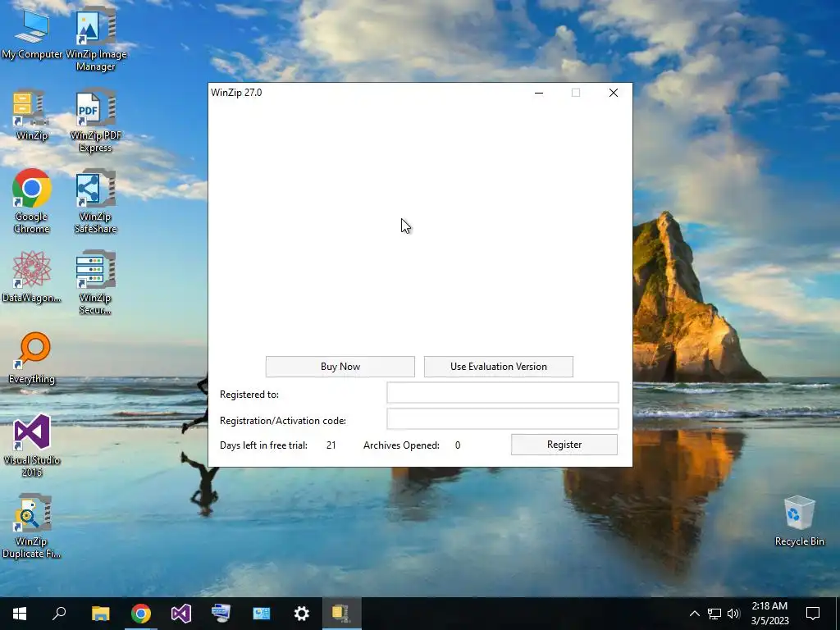Viewport: 840px width, 630px height.
Task: Select WinZip Duplicate File Finder icon
Action: (32, 526)
